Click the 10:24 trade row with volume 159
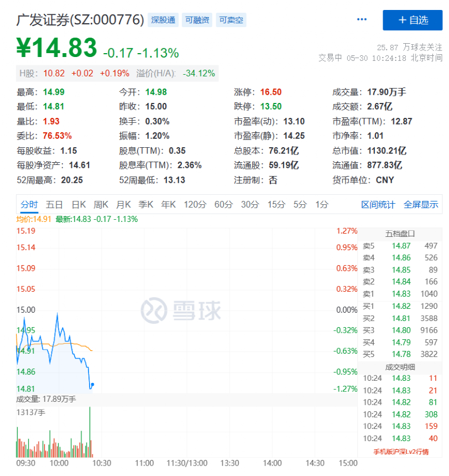The image size is (449, 476). pos(400,426)
